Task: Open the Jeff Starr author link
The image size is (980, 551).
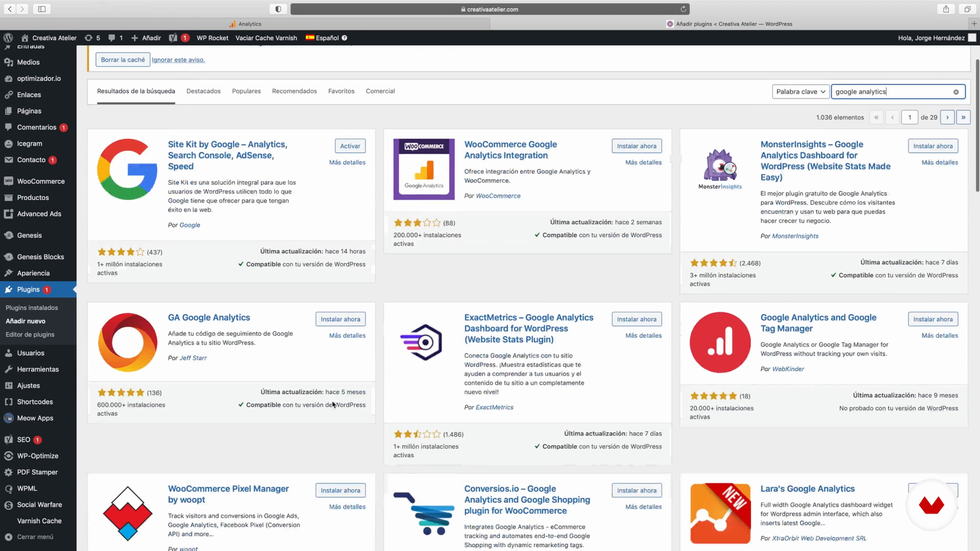Action: [x=193, y=358]
